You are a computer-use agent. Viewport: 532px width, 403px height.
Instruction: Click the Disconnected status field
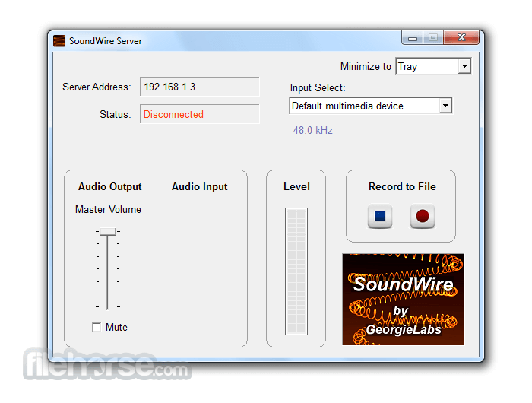click(x=199, y=114)
